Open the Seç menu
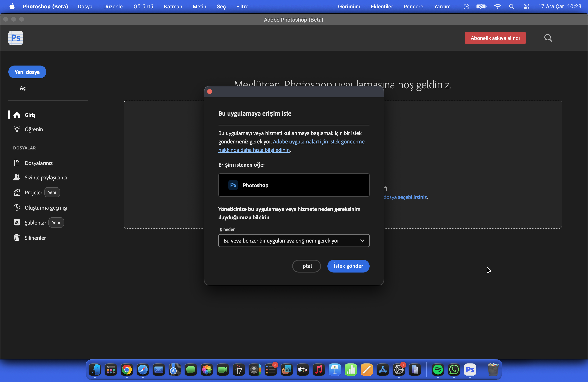Image resolution: width=588 pixels, height=382 pixels. click(221, 6)
